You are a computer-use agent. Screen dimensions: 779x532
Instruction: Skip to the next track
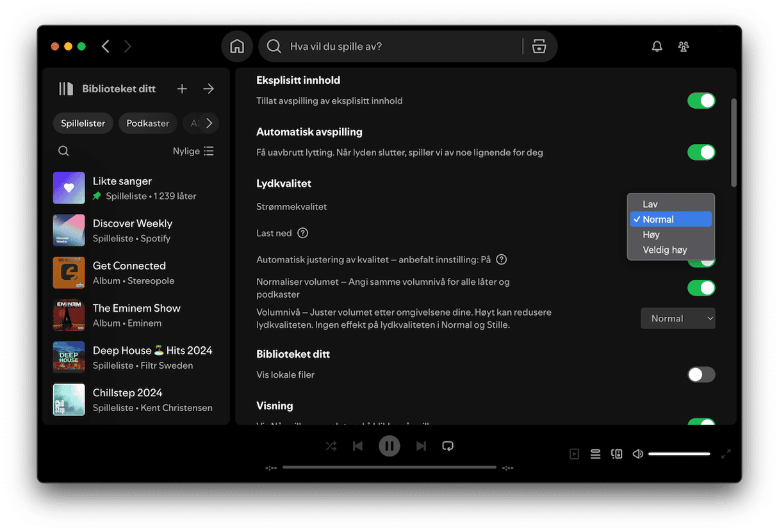pos(421,446)
